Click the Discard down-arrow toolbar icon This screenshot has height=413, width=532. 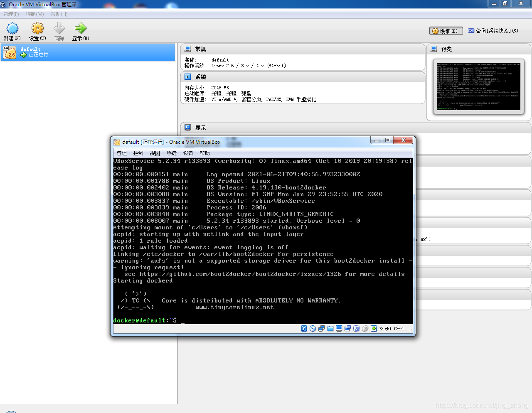(59, 28)
